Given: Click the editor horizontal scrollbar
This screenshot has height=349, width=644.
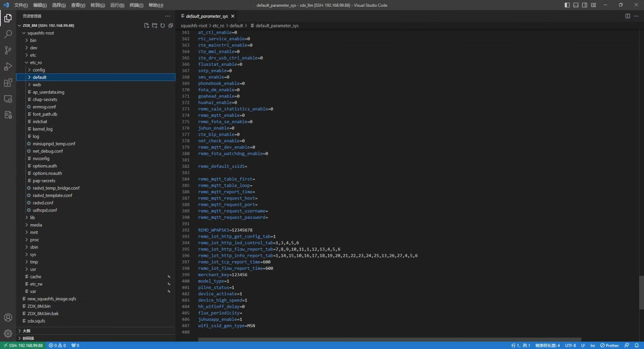Looking at the screenshot, I should pos(389,340).
